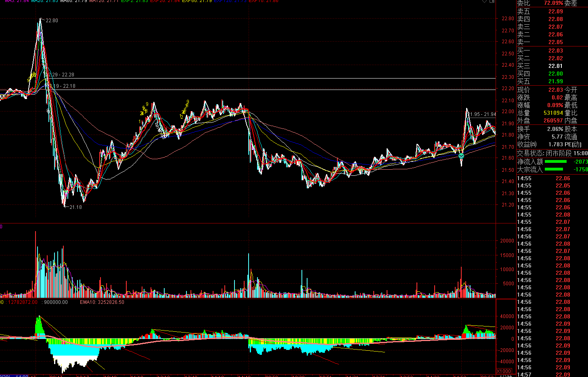
Task: Select the 买一 bid price 22.03
Action: (x=555, y=51)
